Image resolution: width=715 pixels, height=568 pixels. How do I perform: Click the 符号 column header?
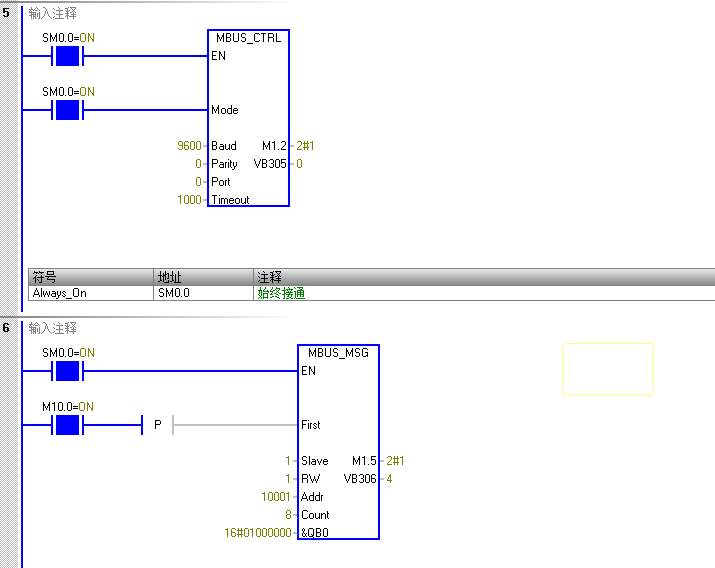click(x=45, y=276)
